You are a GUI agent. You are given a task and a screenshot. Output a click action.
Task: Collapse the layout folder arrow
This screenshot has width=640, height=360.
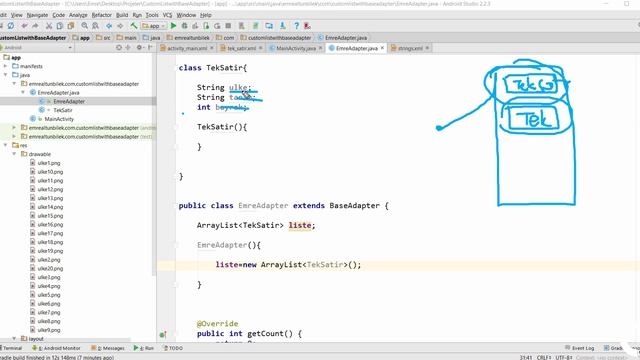(x=14, y=339)
